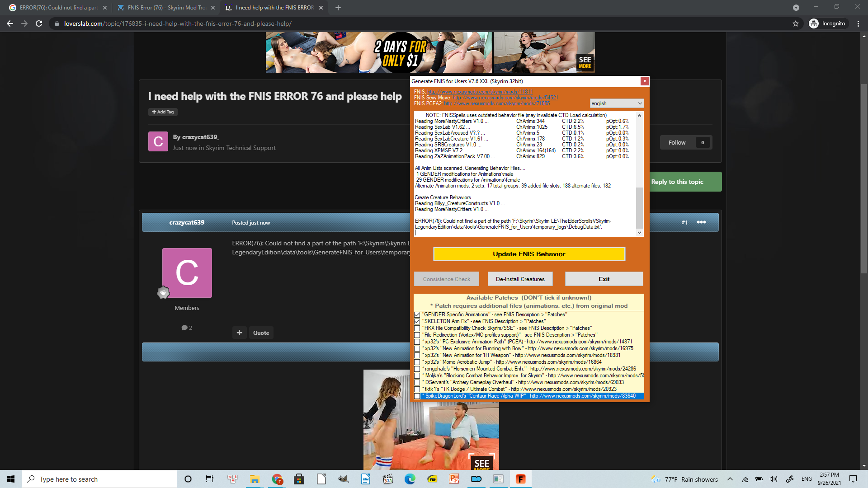Open the Skyrim Technical Support forum link
This screenshot has height=488, width=868.
241,148
